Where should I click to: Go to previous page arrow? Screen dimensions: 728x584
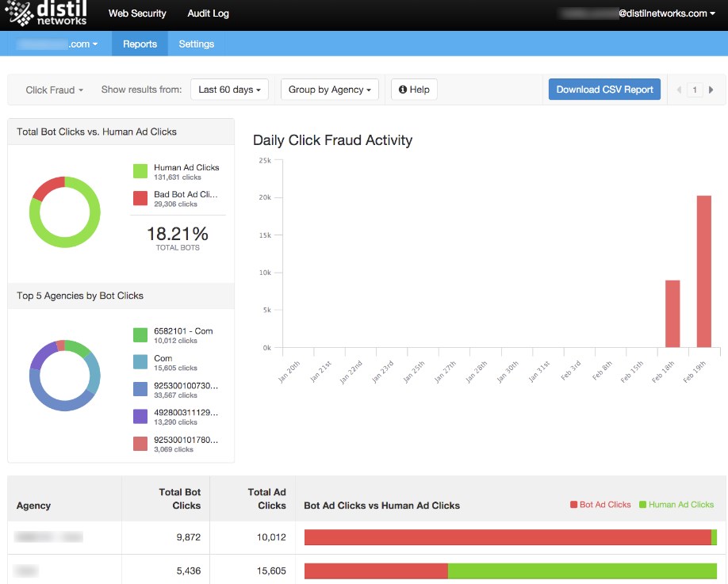679,90
